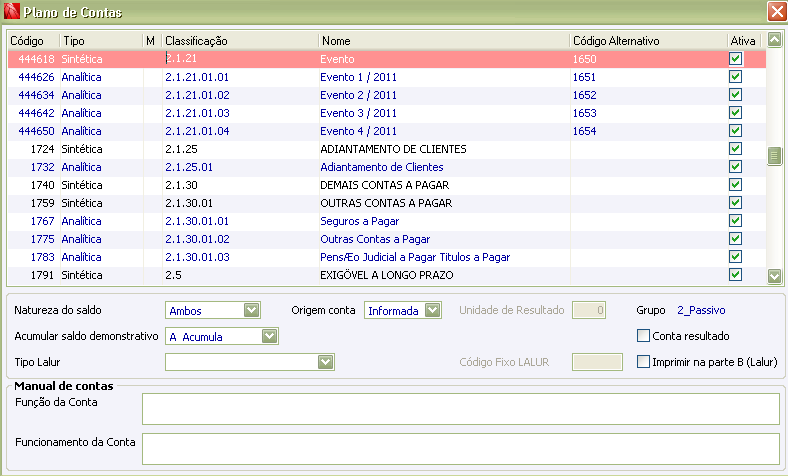Click alternative code 1654
The height and width of the screenshot is (476, 788).
point(584,131)
